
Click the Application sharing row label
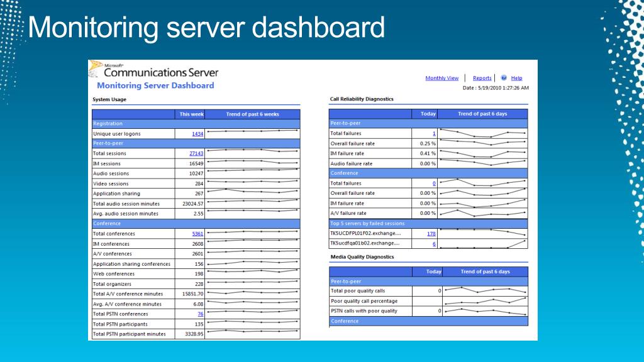click(x=116, y=194)
